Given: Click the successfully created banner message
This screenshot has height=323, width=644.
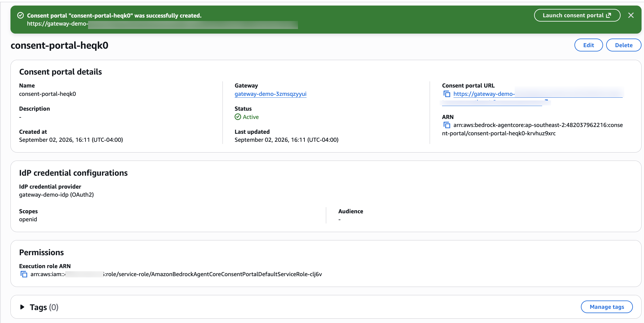Looking at the screenshot, I should [114, 15].
